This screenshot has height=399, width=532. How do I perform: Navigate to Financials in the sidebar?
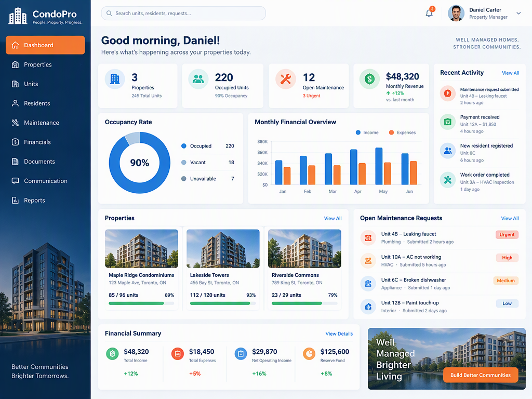point(45,142)
